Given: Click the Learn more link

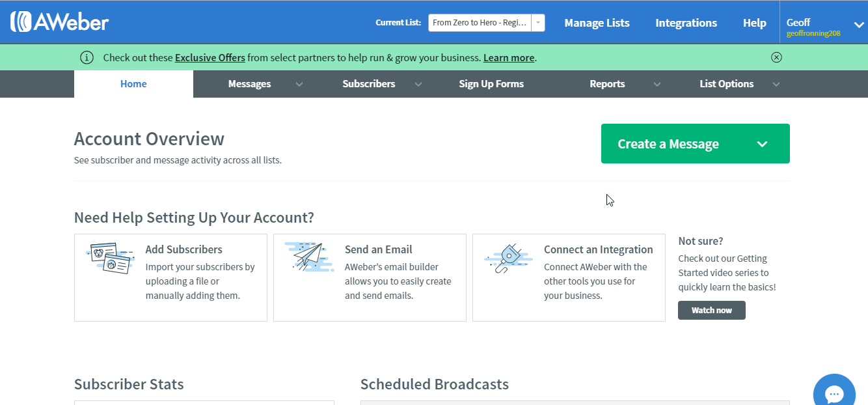Looking at the screenshot, I should pyautogui.click(x=509, y=57).
